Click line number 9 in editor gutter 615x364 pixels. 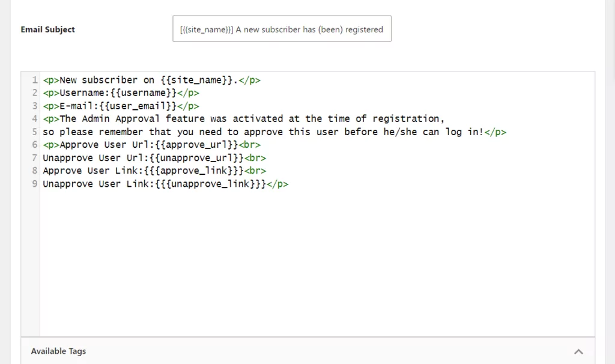(x=34, y=184)
